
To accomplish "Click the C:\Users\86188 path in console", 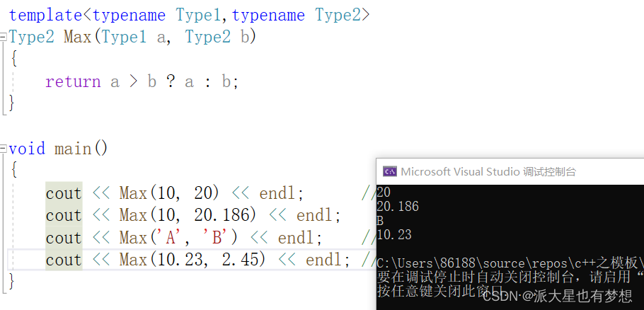I will [510, 263].
